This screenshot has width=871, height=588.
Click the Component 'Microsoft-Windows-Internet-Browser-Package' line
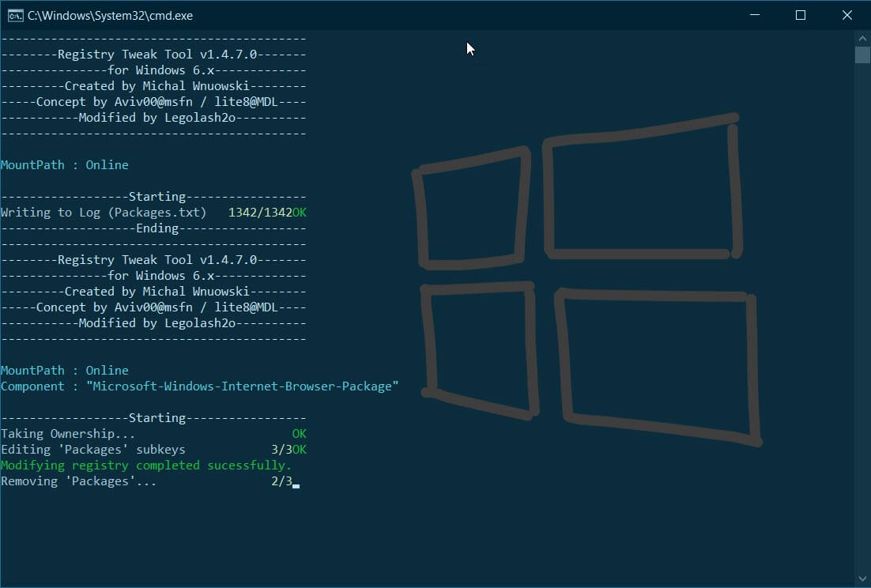click(199, 386)
